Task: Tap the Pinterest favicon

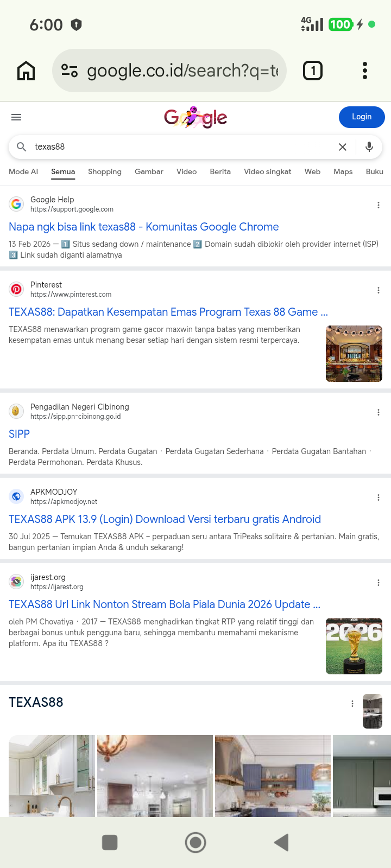Action: [x=16, y=289]
